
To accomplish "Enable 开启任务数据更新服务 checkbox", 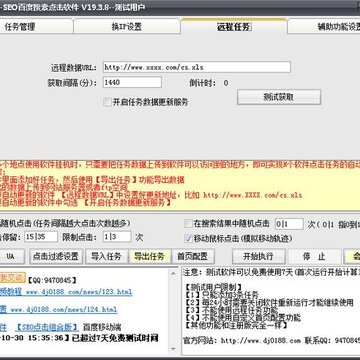I will coord(107,102).
